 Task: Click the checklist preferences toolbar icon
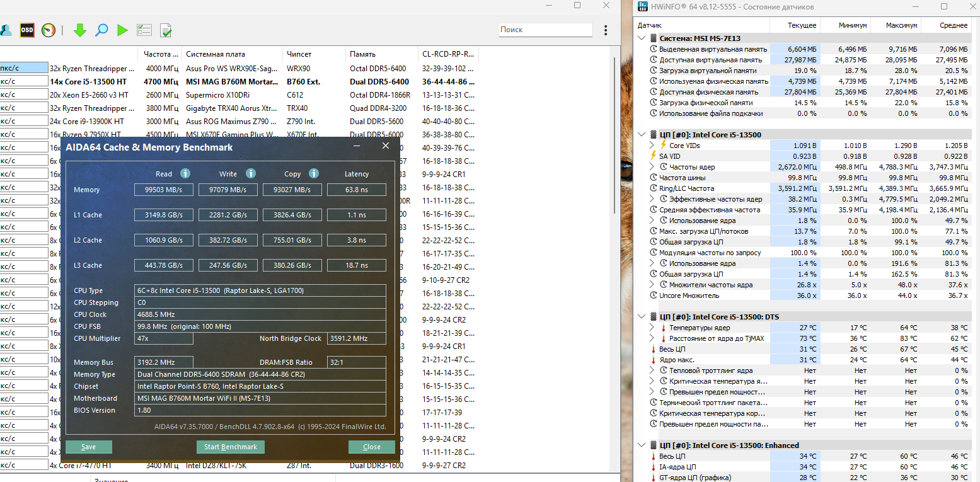point(144,30)
